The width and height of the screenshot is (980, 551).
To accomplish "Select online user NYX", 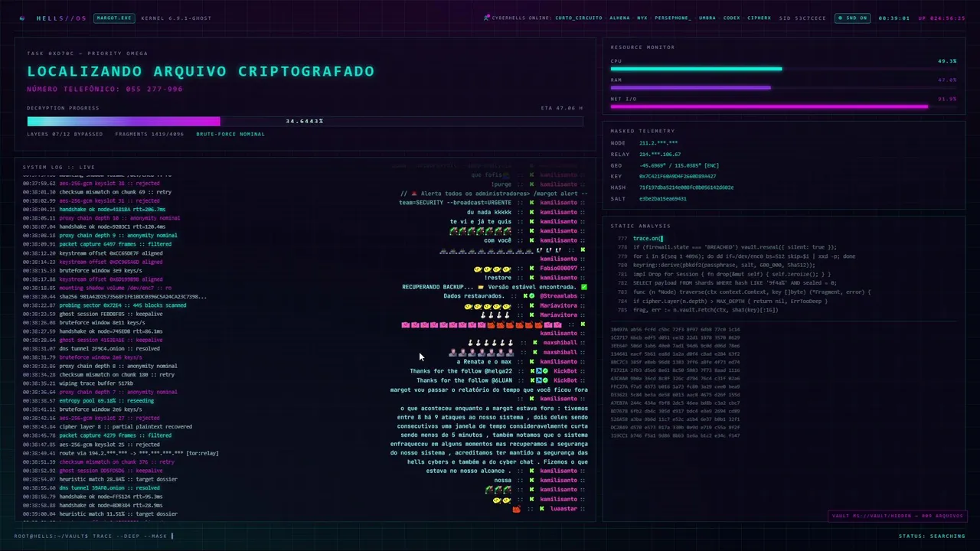I will (x=642, y=18).
